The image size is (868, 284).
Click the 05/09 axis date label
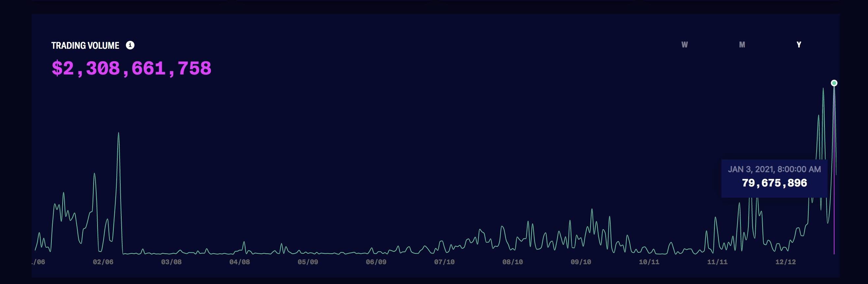[308, 262]
